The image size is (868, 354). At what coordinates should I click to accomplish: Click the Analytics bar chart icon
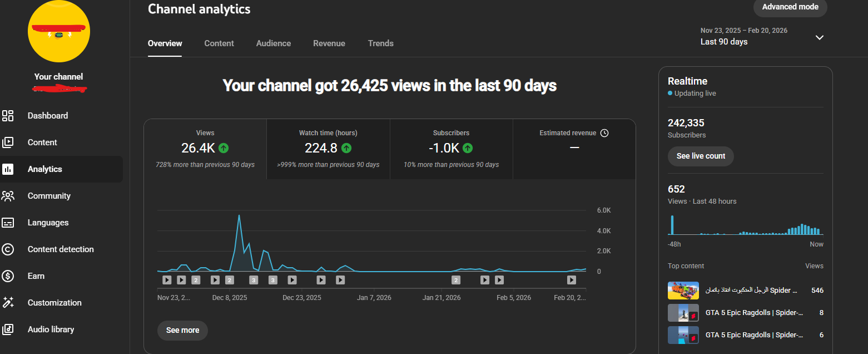[8, 169]
